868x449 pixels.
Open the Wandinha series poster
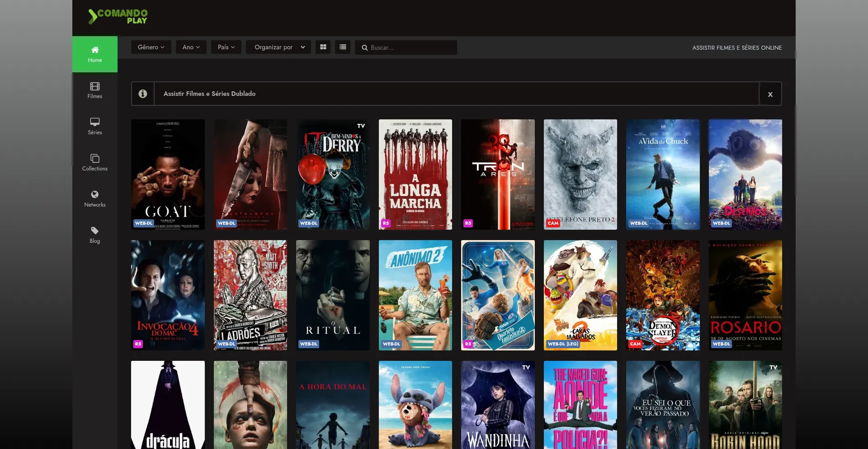pyautogui.click(x=498, y=405)
